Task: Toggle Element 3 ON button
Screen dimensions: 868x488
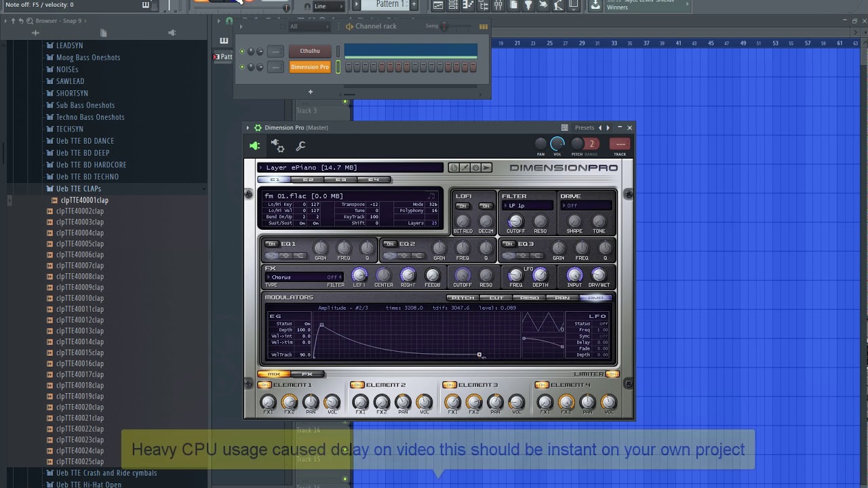Action: [450, 385]
